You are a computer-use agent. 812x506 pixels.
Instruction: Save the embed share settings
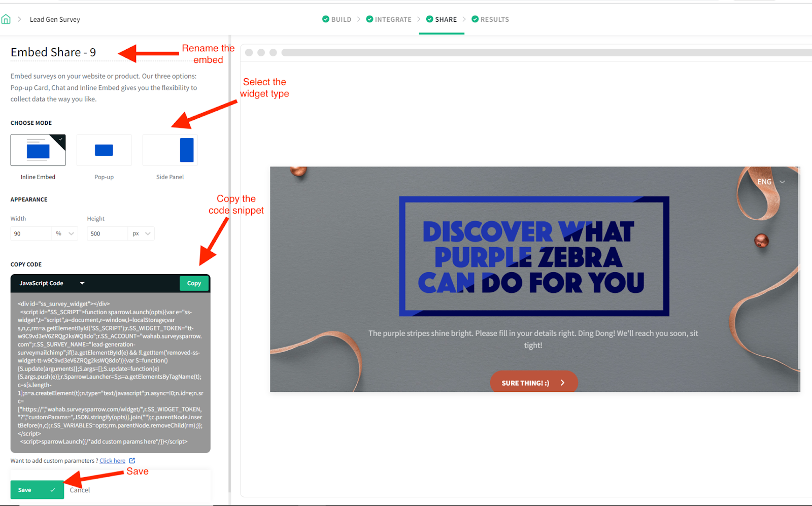pos(37,490)
